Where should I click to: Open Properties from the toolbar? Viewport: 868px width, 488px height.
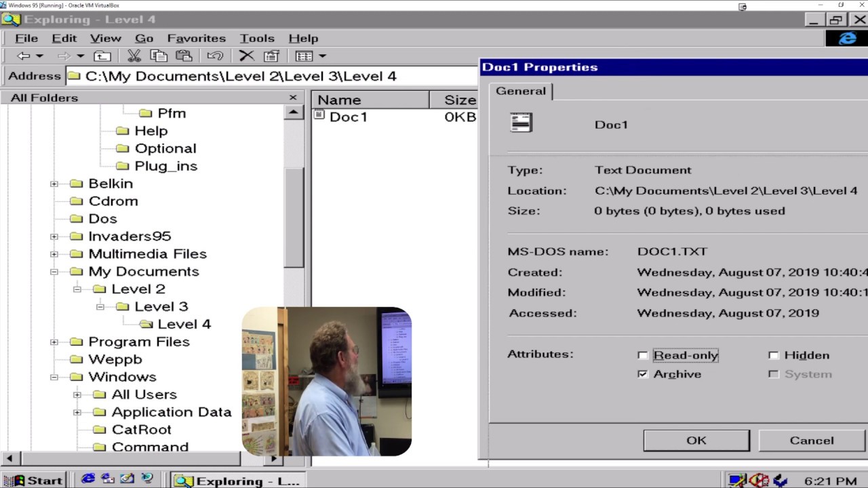pos(271,56)
